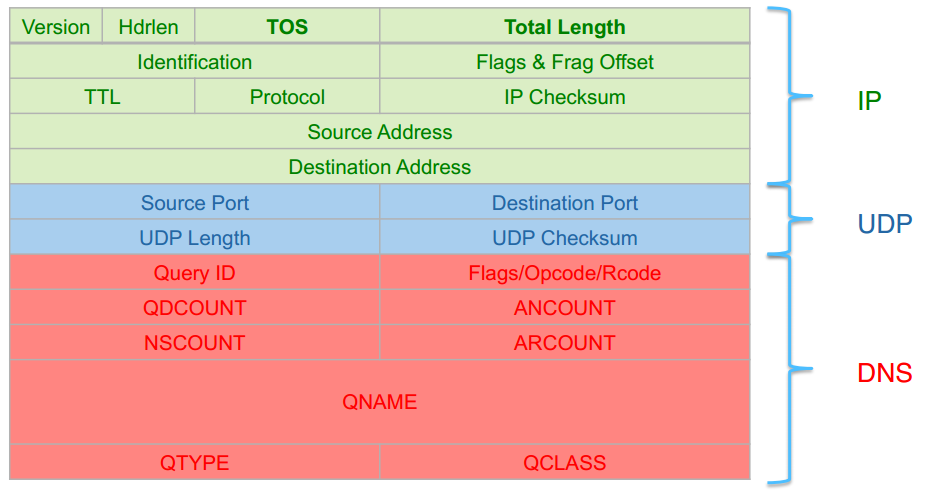Click the red DNS layer label

point(884,374)
